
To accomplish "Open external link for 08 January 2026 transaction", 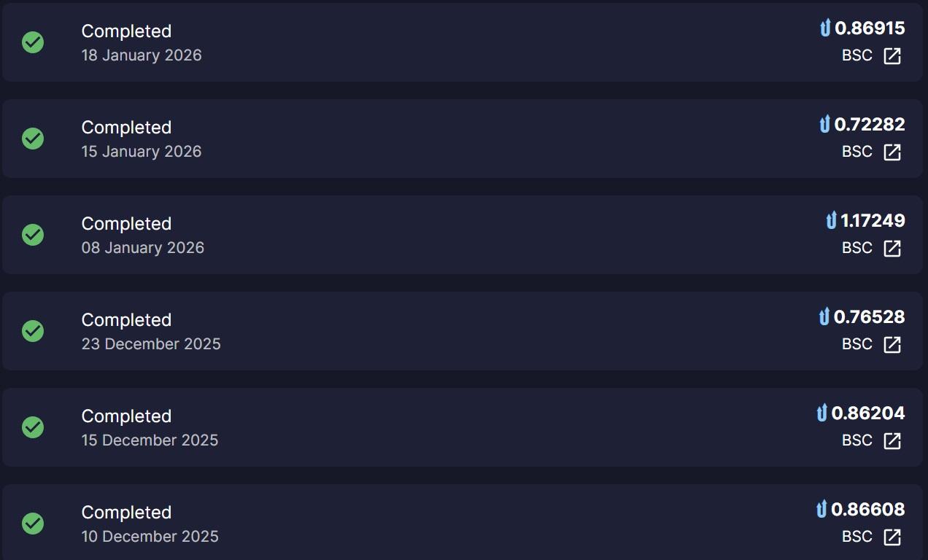I will coord(892,249).
